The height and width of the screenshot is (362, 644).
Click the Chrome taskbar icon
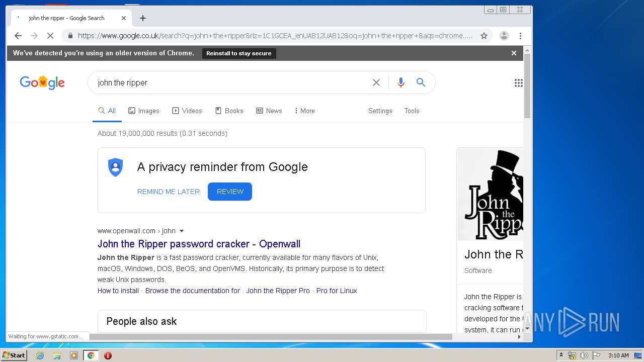(91, 355)
